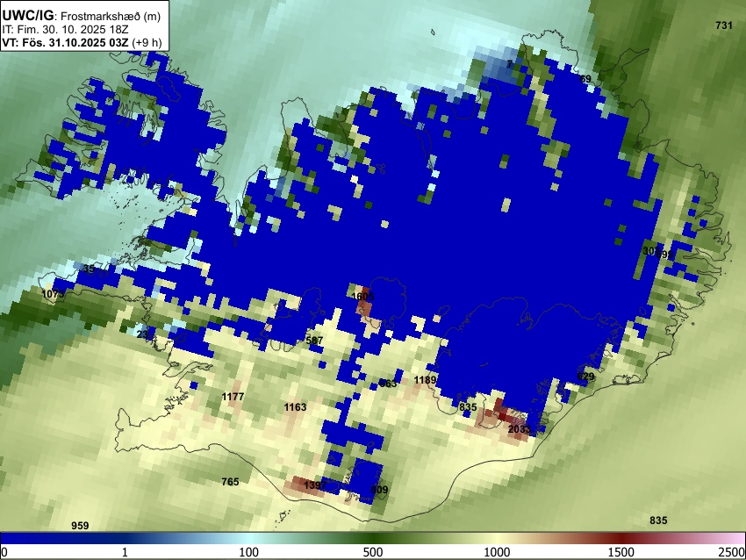Click the 1605 value label on the map
The width and height of the screenshot is (746, 560).
pyautogui.click(x=362, y=297)
